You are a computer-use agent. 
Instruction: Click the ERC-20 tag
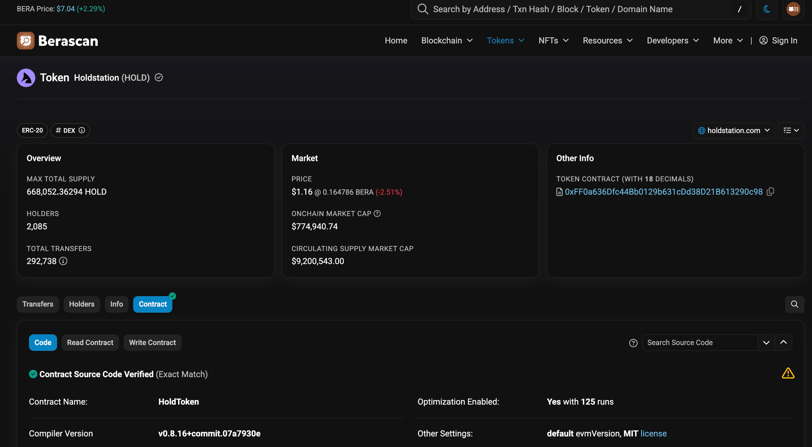tap(32, 131)
